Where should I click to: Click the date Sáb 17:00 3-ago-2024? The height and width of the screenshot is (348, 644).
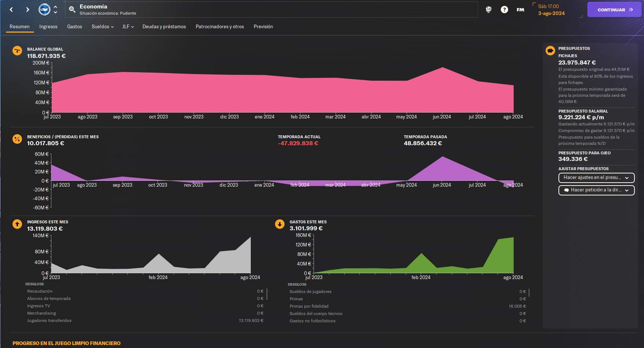tap(551, 10)
